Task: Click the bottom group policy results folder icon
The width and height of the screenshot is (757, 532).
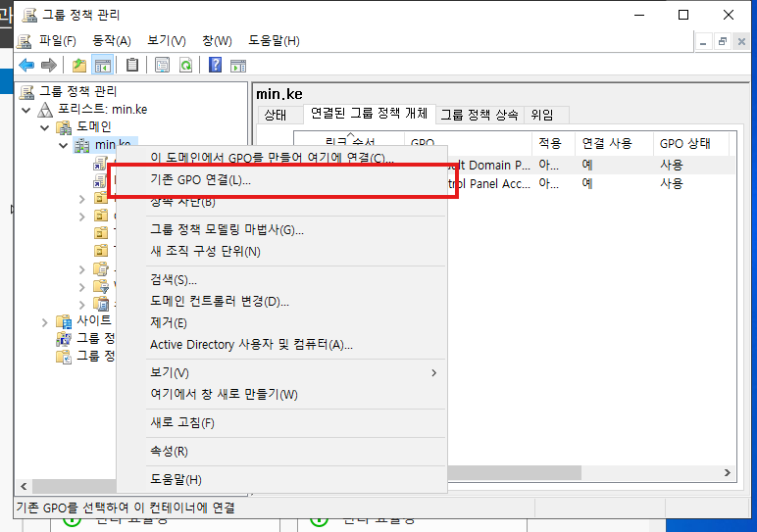Action: click(64, 357)
